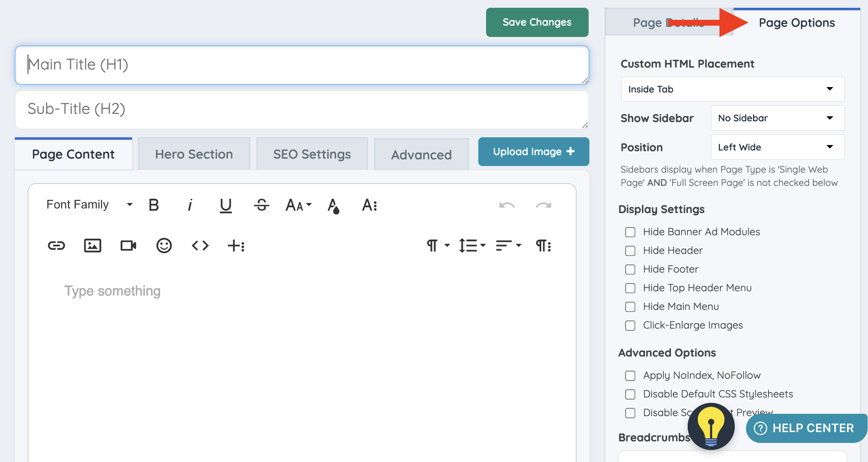Enable the Hide Footer checkbox
The image size is (868, 462).
pyautogui.click(x=630, y=269)
